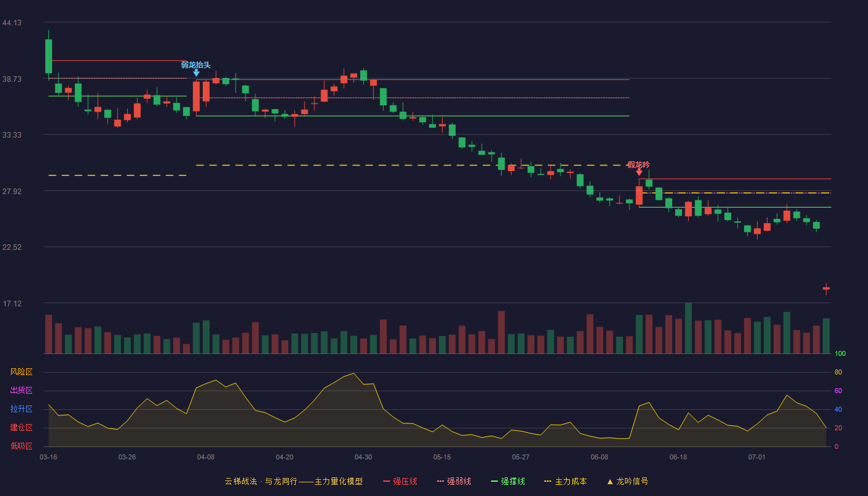Click the pink dotted 强弱线 legend marker
The image size is (868, 496).
click(441, 481)
